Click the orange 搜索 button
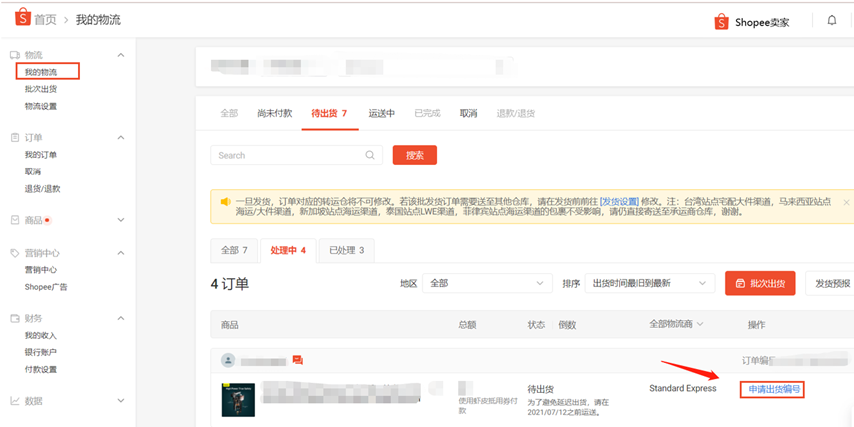The image size is (854, 427). (414, 155)
